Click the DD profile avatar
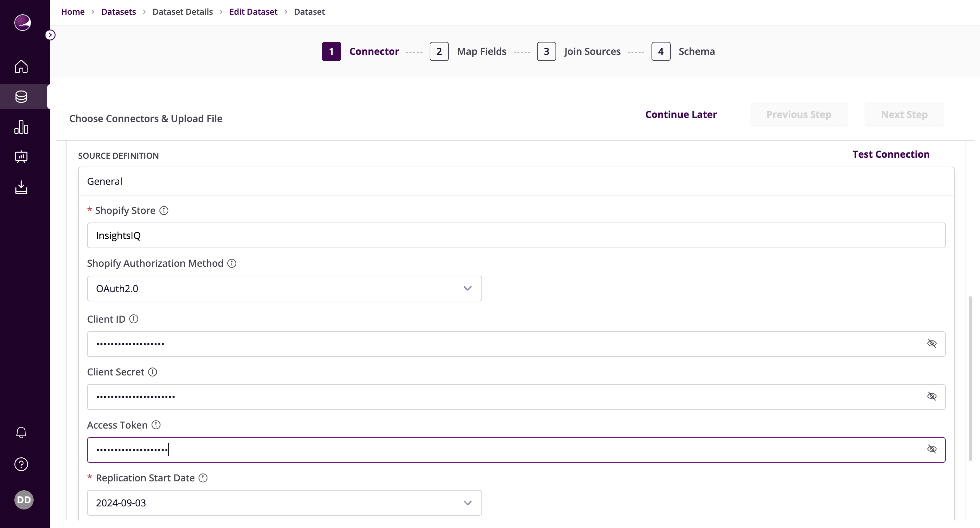The image size is (980, 528). [x=24, y=500]
